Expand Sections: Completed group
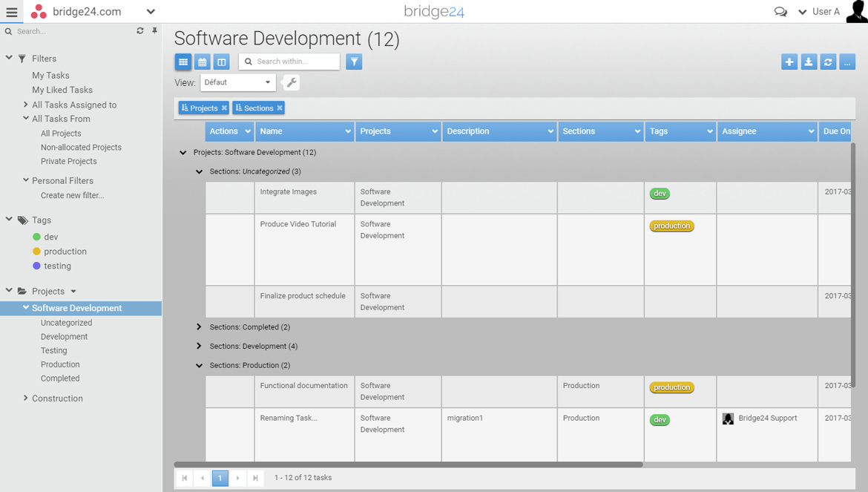Image resolution: width=868 pixels, height=492 pixels. (200, 327)
